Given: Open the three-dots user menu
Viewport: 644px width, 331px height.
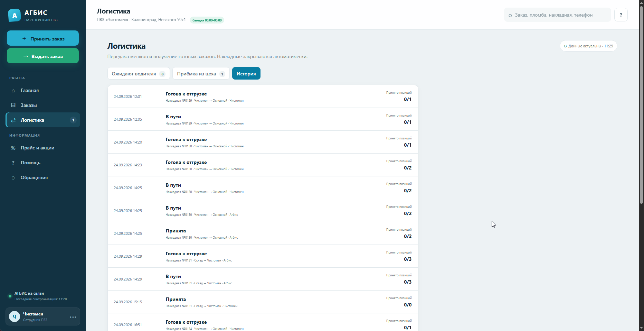Looking at the screenshot, I should pos(73,317).
